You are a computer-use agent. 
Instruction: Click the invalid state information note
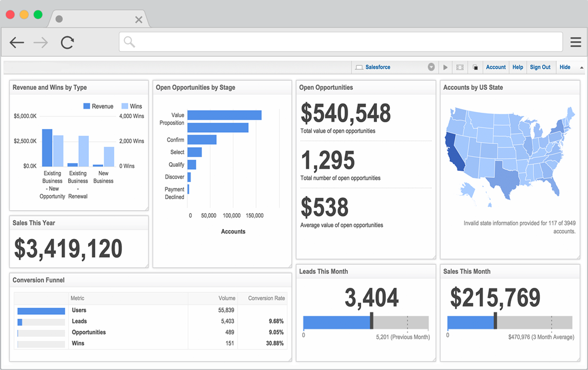click(x=519, y=227)
